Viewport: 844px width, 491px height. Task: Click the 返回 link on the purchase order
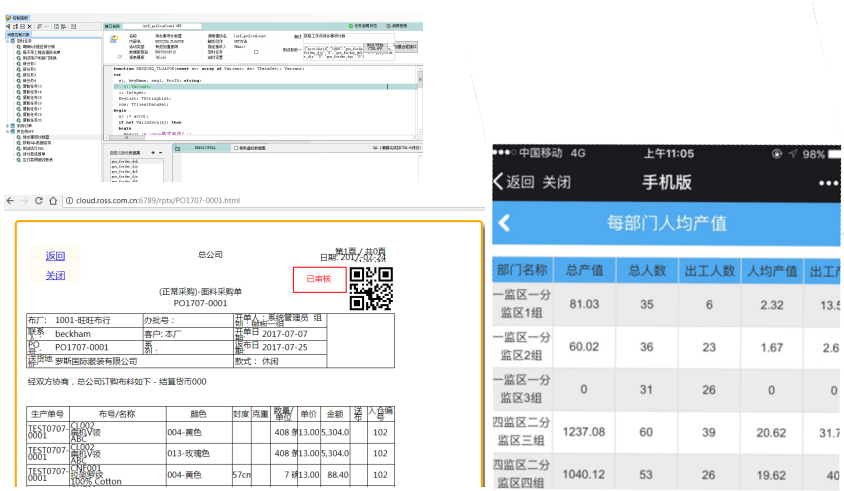pos(55,256)
